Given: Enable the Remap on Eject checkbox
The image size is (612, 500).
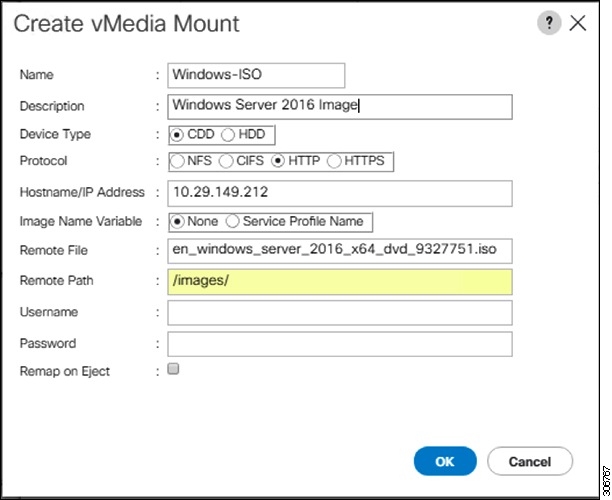Looking at the screenshot, I should pyautogui.click(x=173, y=370).
